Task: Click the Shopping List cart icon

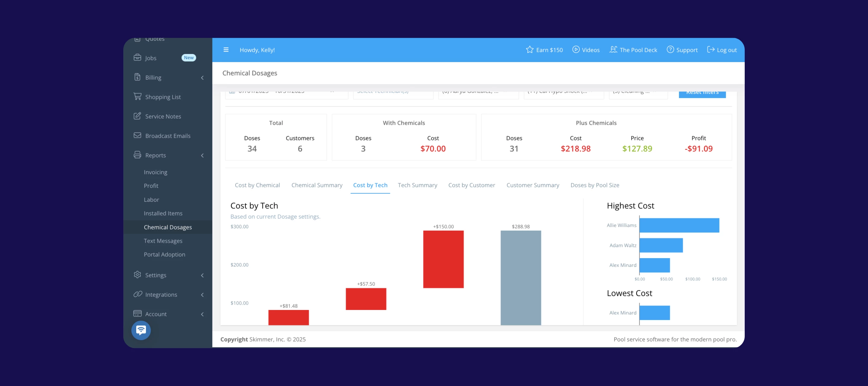Action: point(137,96)
